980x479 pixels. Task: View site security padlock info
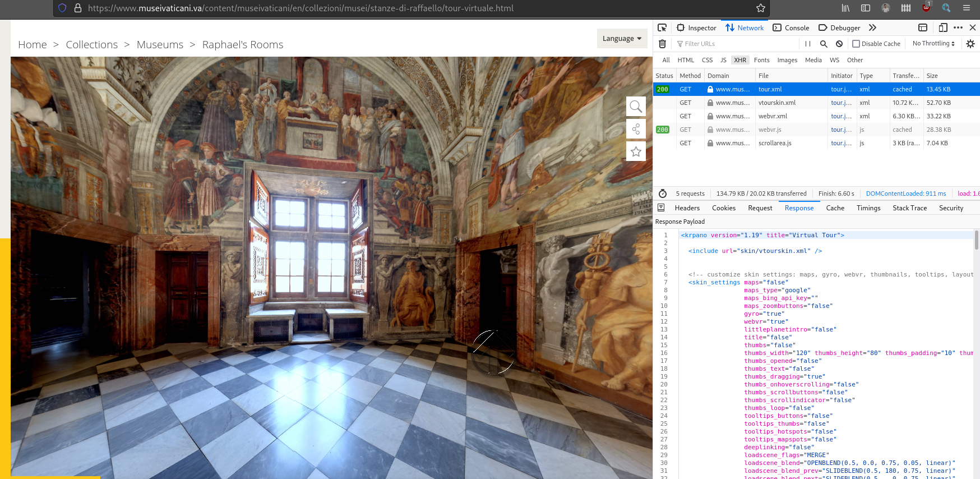pos(78,8)
